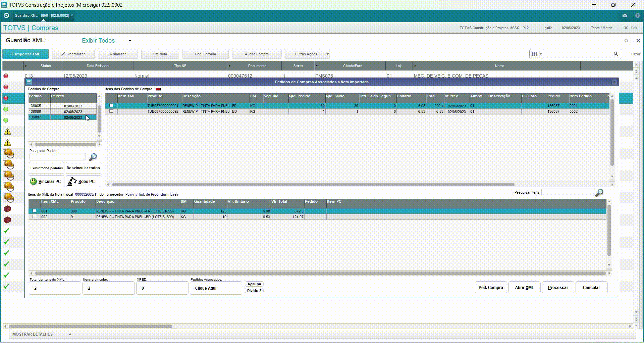The image size is (644, 343).
Task: Open the Exibir Todos dropdown
Action: [130, 41]
